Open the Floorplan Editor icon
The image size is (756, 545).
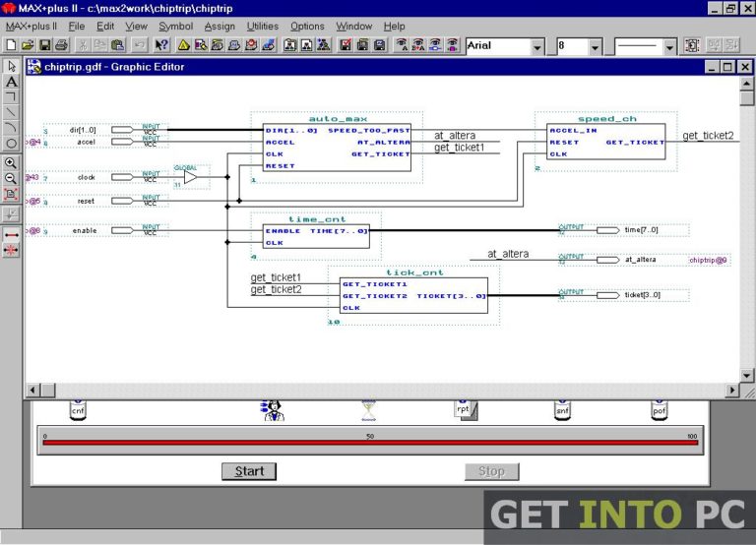coord(201,45)
